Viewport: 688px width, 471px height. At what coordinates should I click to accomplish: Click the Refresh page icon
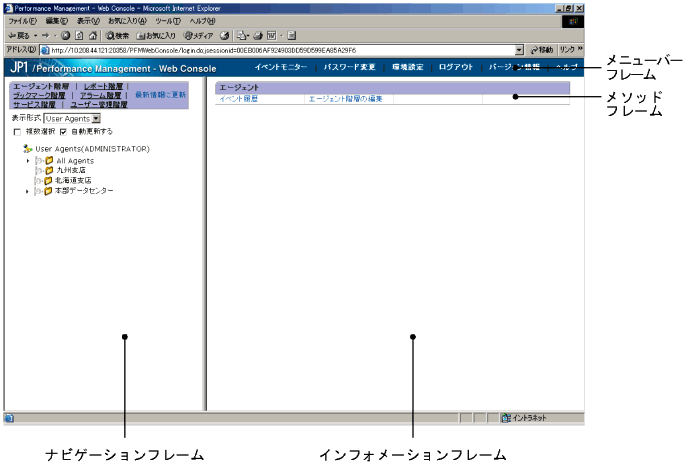pos(79,36)
